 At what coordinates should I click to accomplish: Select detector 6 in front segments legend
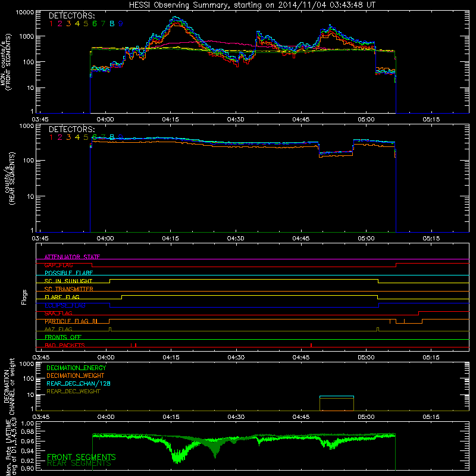pyautogui.click(x=95, y=24)
